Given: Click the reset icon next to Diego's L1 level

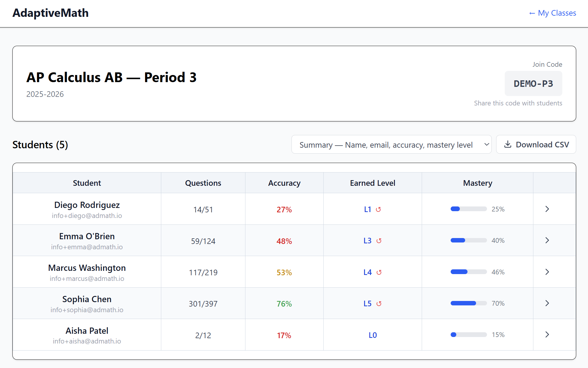Looking at the screenshot, I should [379, 209].
